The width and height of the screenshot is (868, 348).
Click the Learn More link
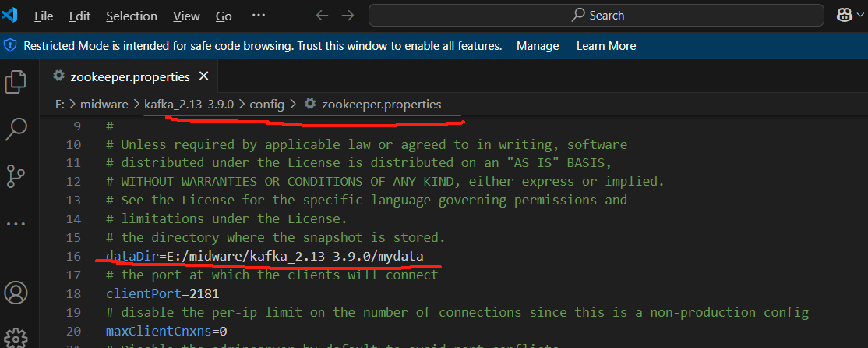pyautogui.click(x=606, y=46)
